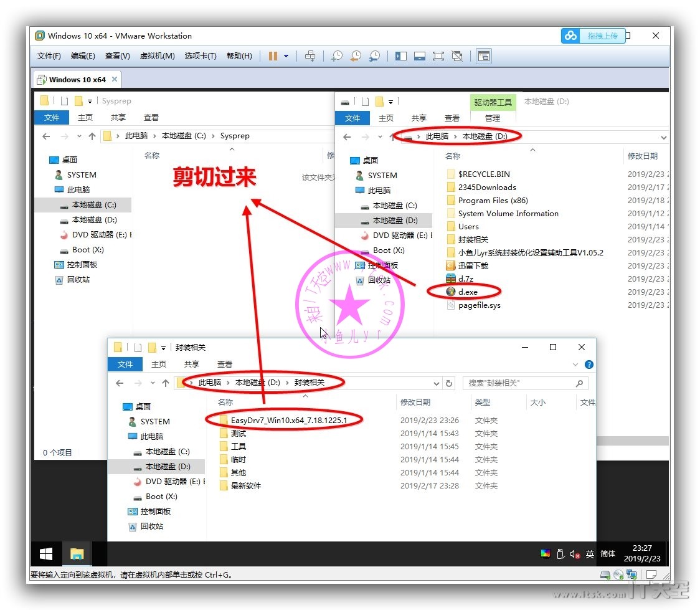Screen dimensions: 700x610
Task: Select 最新软件 folder in 封装相关
Action: pyautogui.click(x=240, y=485)
